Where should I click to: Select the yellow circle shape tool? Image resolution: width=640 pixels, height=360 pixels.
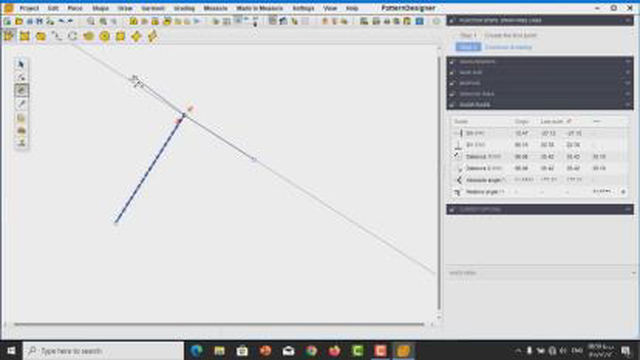click(x=104, y=36)
